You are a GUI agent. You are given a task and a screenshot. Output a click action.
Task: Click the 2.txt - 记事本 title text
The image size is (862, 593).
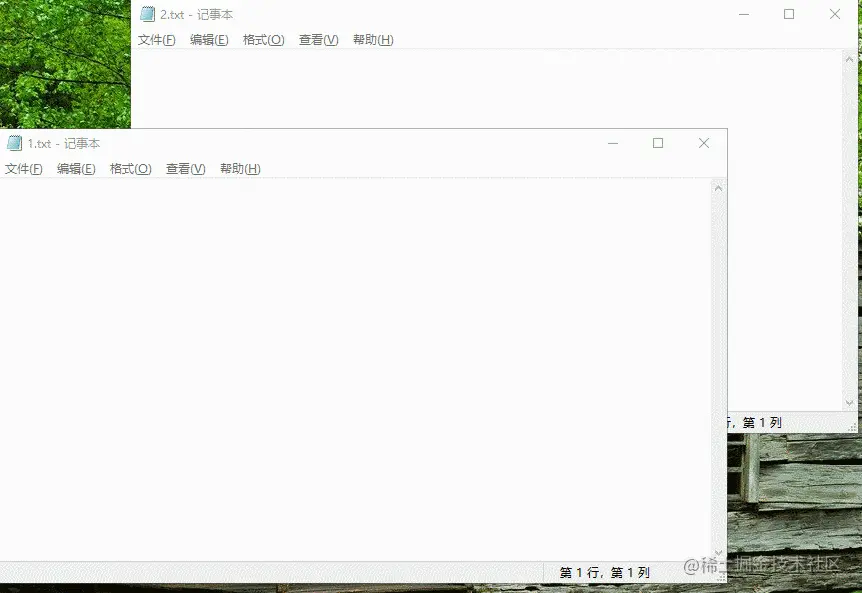click(195, 14)
